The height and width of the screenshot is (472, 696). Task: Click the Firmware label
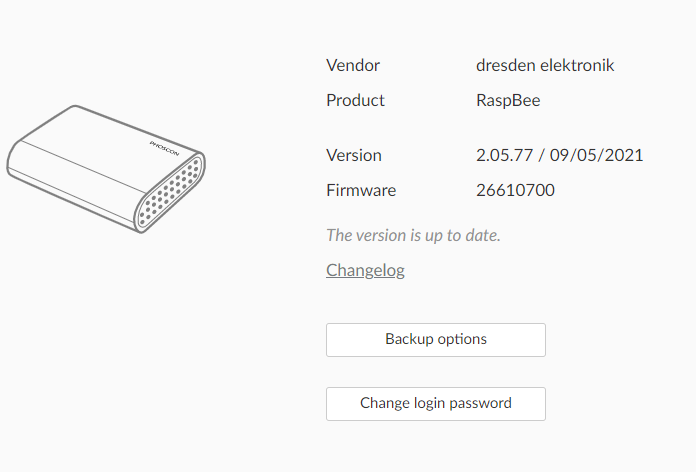(x=361, y=190)
